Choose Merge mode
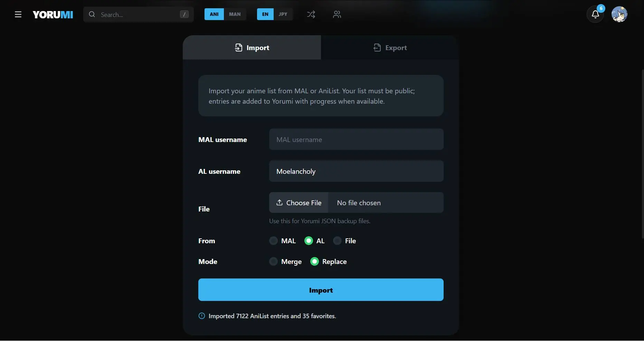The image size is (644, 341). (x=273, y=262)
